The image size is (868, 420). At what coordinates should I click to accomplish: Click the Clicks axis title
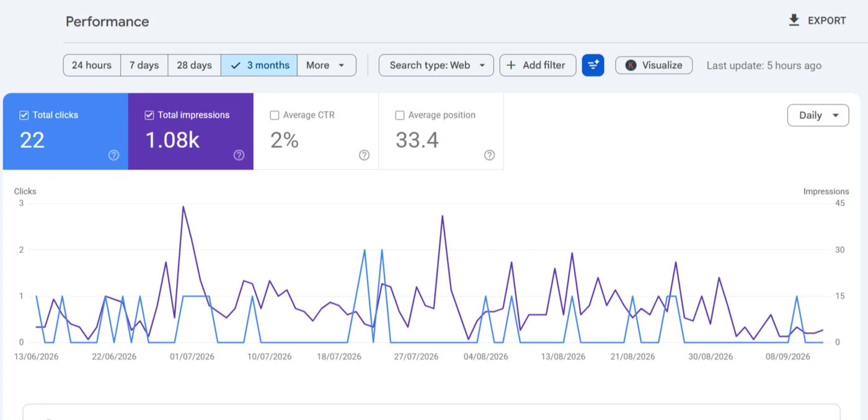coord(25,191)
